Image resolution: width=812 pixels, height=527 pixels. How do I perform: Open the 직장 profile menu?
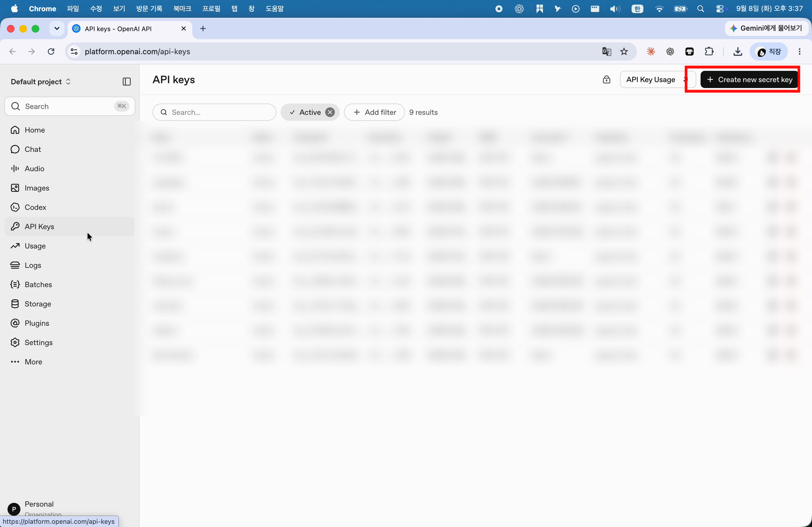point(769,52)
